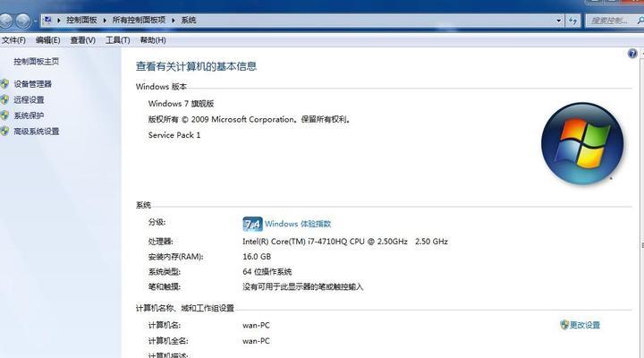644x358 pixels.
Task: Open Windows 体验指数 link
Action: [x=298, y=224]
